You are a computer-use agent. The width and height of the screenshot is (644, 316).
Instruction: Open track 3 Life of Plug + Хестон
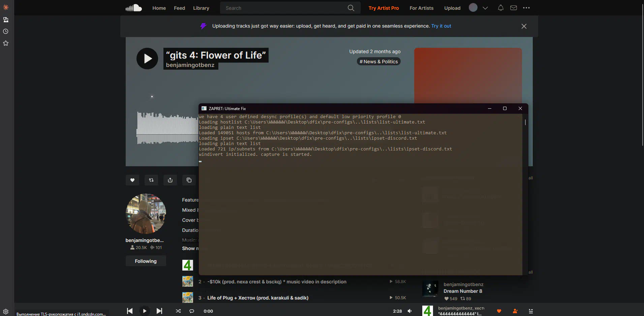point(258,298)
